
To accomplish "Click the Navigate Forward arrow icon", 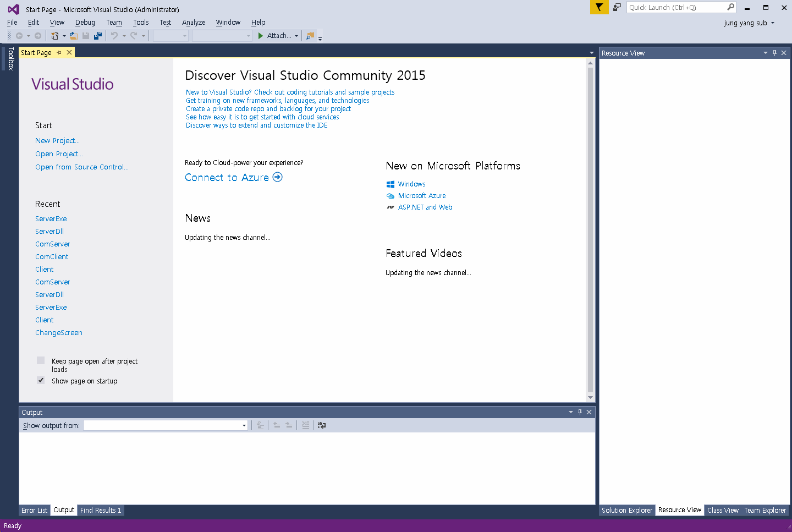I will coord(38,36).
